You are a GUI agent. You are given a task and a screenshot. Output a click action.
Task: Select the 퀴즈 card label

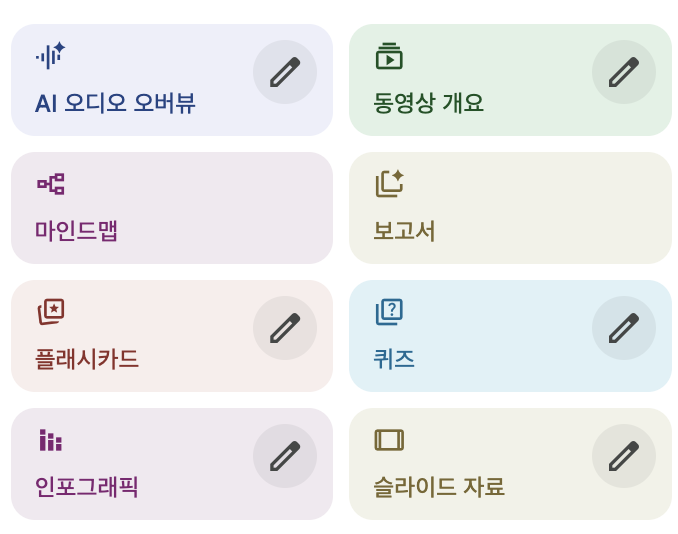point(394,359)
